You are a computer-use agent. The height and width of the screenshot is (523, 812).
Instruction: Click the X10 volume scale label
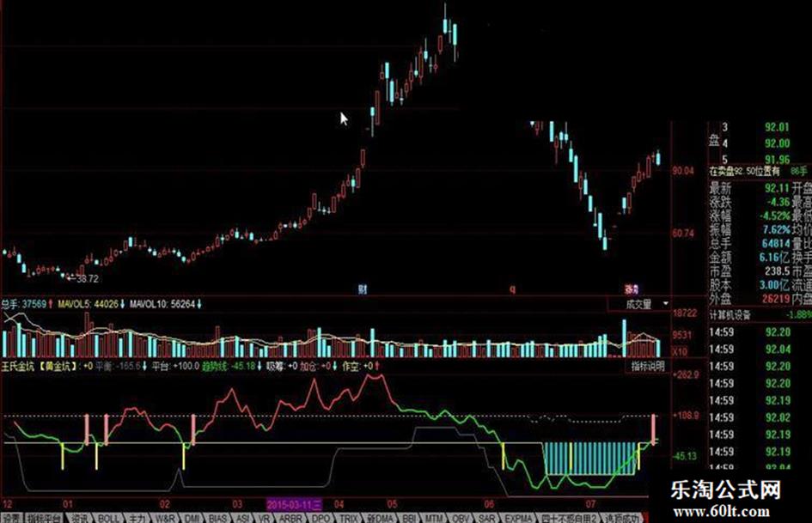[680, 352]
